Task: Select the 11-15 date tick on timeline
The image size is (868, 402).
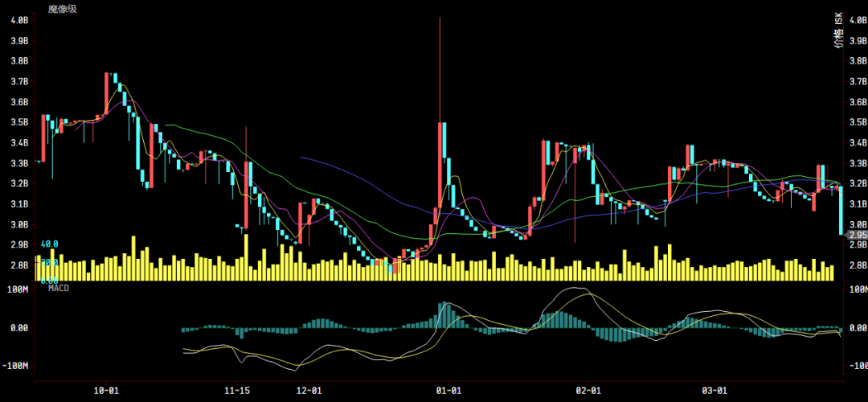Action: point(237,390)
